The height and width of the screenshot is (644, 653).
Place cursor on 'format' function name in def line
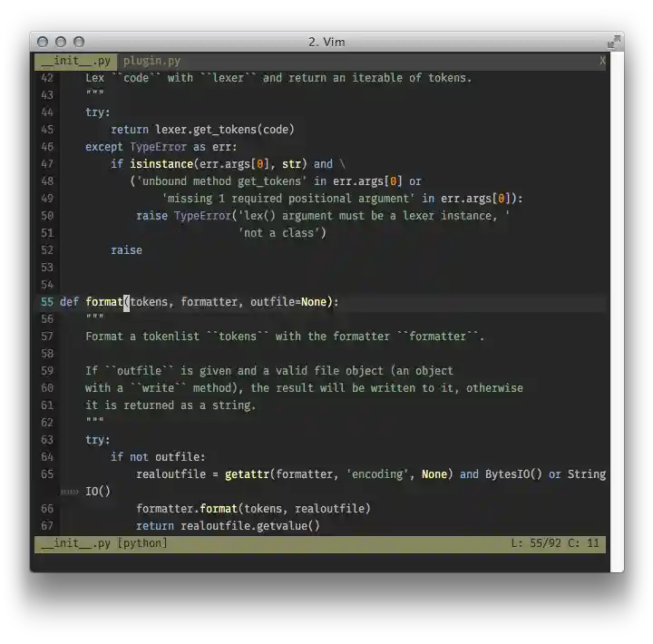point(104,302)
